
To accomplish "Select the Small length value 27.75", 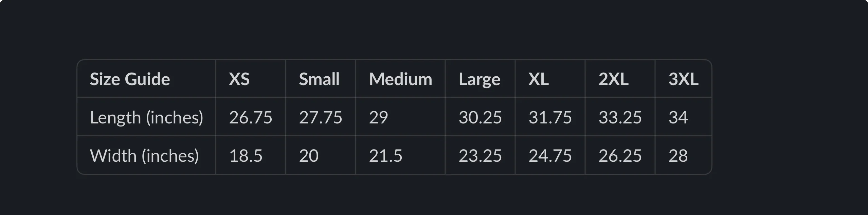I will coord(321,117).
